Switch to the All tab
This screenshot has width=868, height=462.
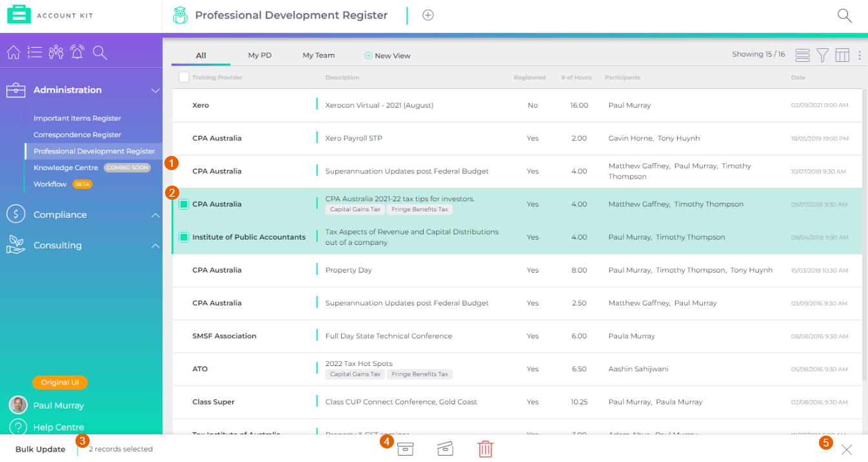201,55
